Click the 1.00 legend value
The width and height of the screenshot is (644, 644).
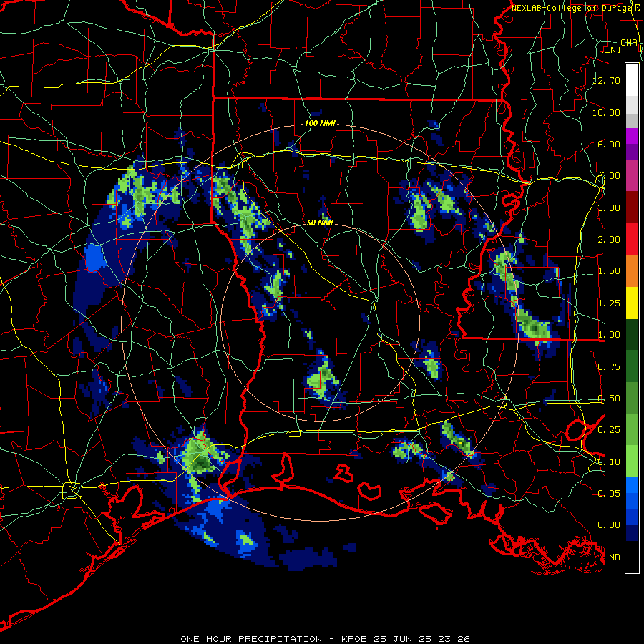[609, 335]
